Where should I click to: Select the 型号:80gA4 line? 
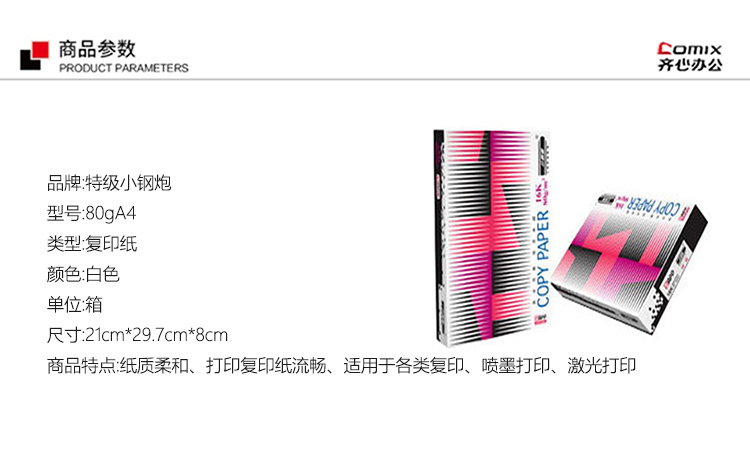(91, 213)
